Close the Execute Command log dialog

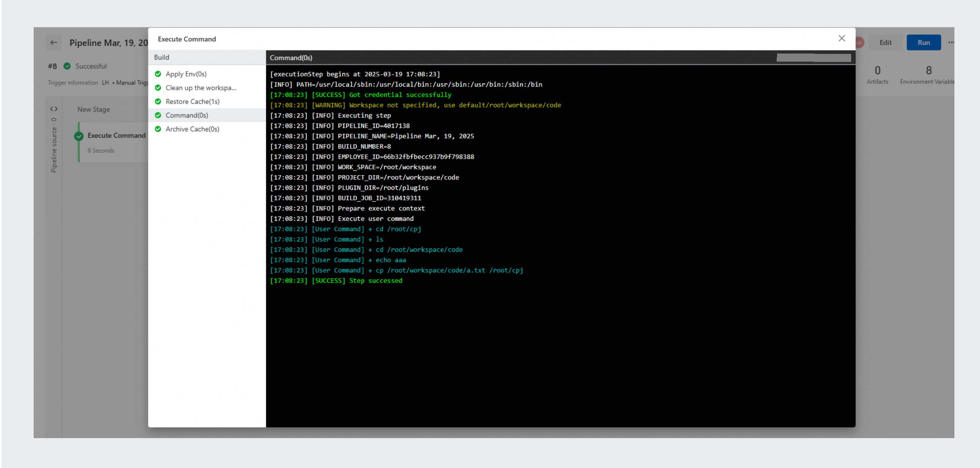click(842, 38)
